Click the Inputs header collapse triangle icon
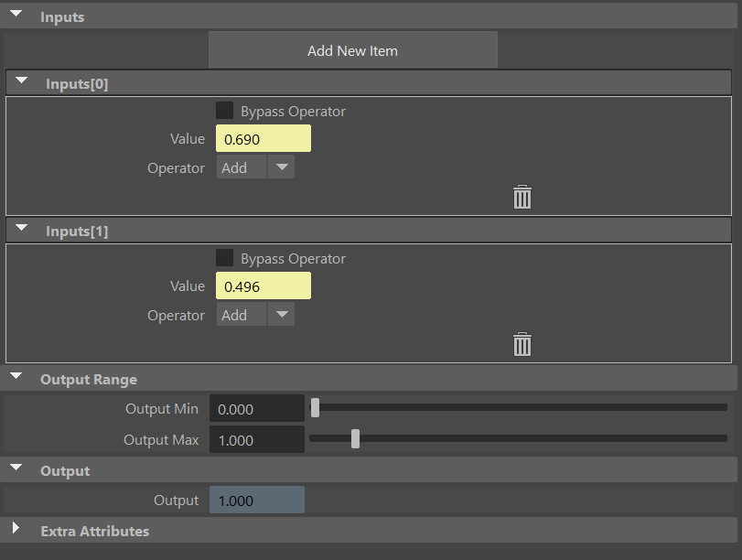This screenshot has height=560, width=742. (15, 15)
